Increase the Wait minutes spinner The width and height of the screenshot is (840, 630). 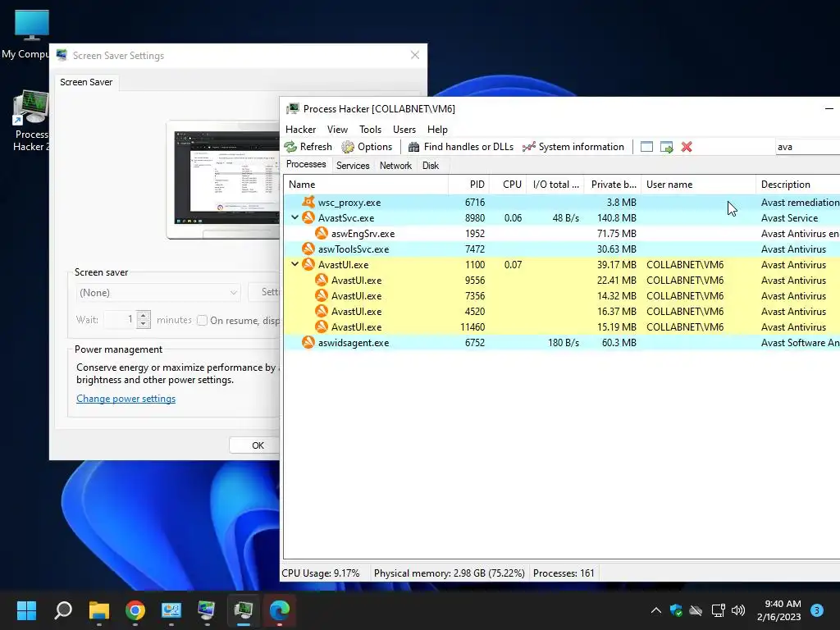coord(143,316)
